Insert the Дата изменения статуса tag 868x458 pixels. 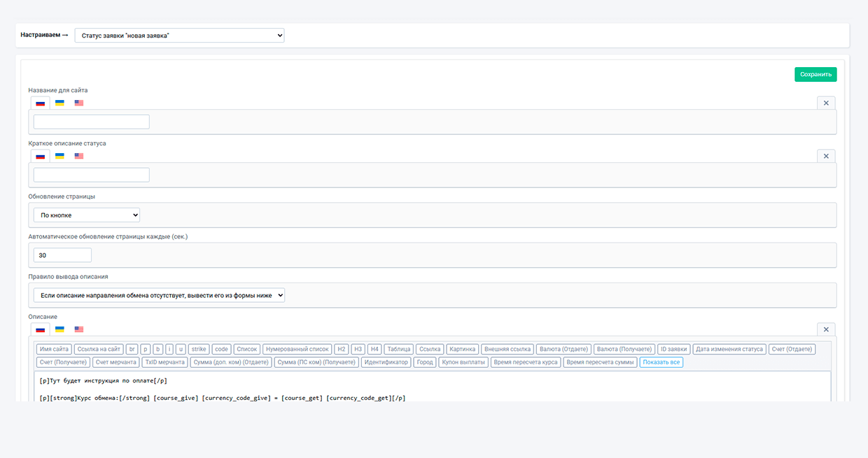click(x=729, y=349)
